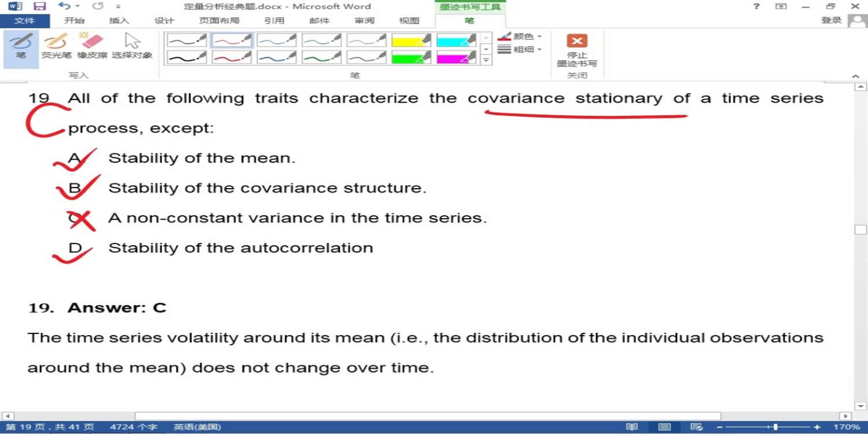The image size is (868, 434).
Task: Open Word Help with the question mark
Action: (756, 6)
